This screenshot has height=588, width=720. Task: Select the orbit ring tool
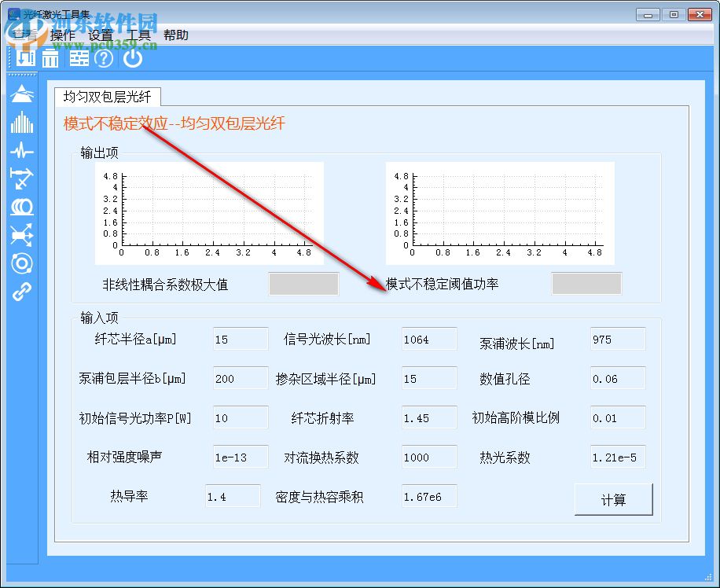pos(21,264)
